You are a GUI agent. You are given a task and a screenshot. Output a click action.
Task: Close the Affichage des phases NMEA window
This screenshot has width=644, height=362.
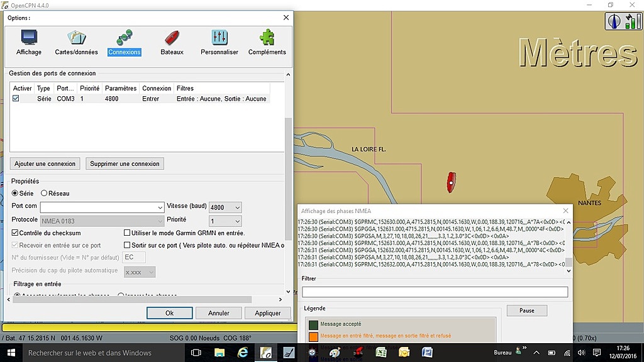[565, 211]
